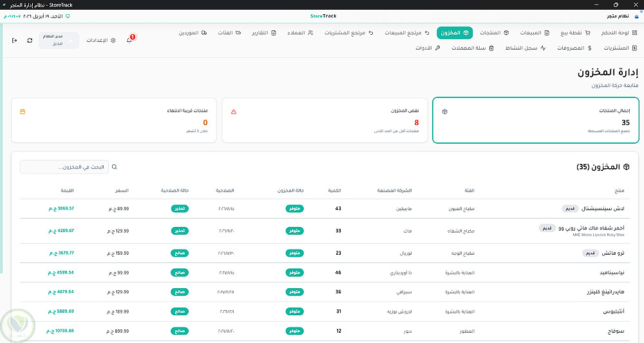Click the monitor icon beside the date

click(x=68, y=16)
